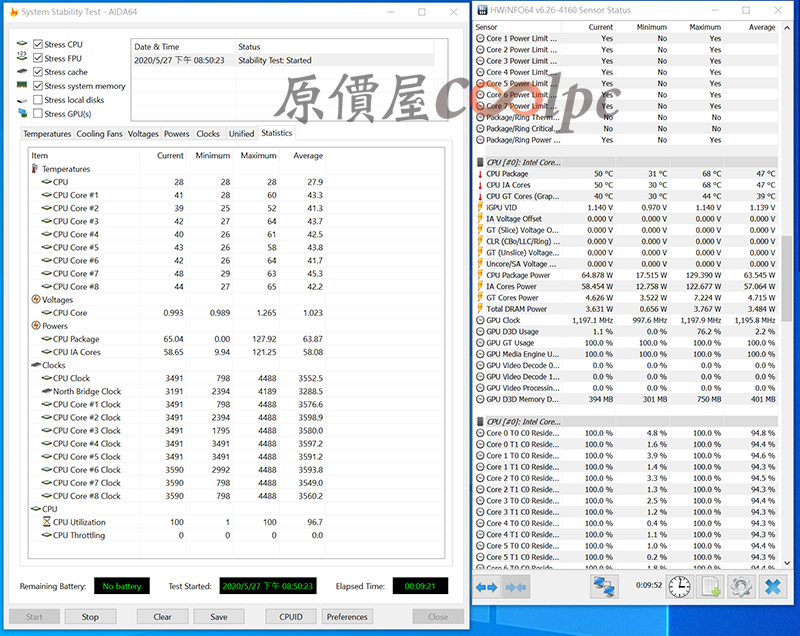Select the Core 0 T0 C0 Residency row
This screenshot has height=636, width=800.
click(x=627, y=433)
